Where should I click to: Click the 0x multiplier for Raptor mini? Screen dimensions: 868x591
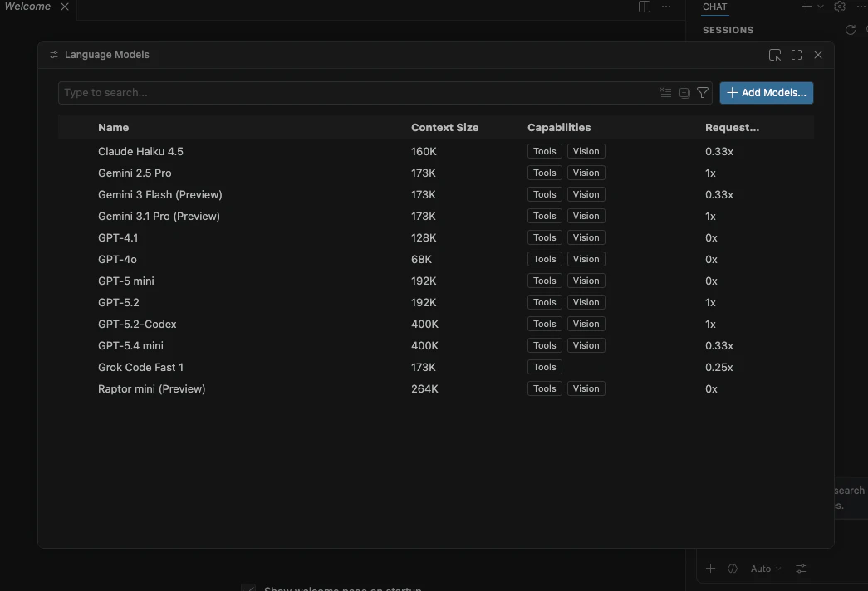(711, 388)
